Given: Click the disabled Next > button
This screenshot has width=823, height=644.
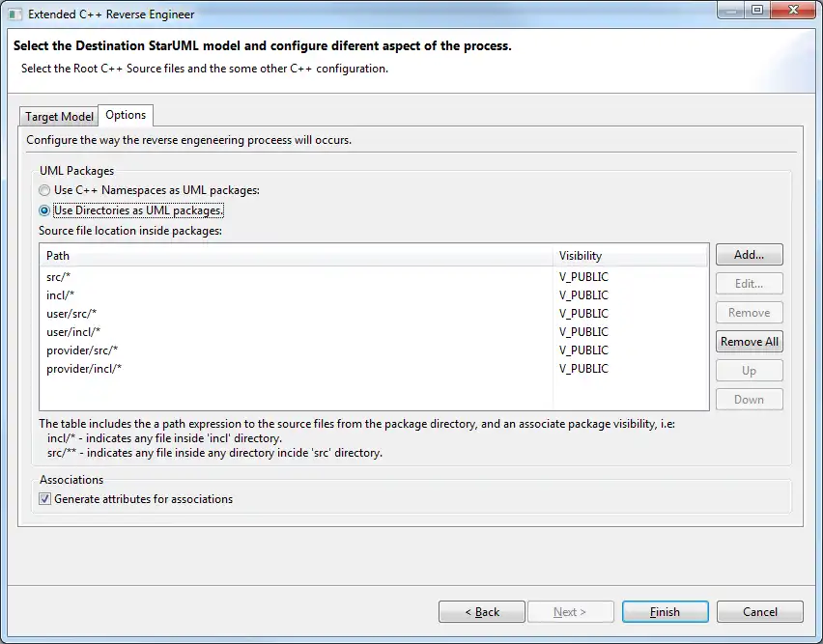Looking at the screenshot, I should [571, 612].
